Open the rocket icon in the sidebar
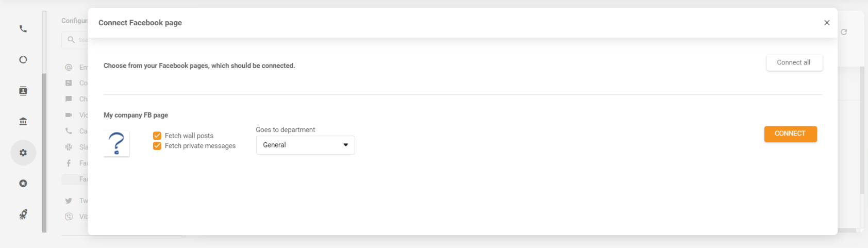Screen dimensions: 868x248 tap(23, 214)
